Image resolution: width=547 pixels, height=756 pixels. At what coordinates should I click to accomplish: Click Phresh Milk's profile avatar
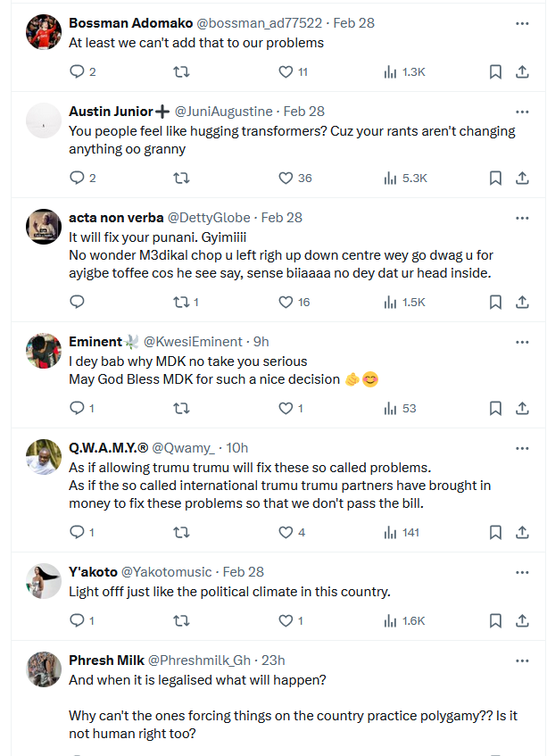(x=43, y=669)
